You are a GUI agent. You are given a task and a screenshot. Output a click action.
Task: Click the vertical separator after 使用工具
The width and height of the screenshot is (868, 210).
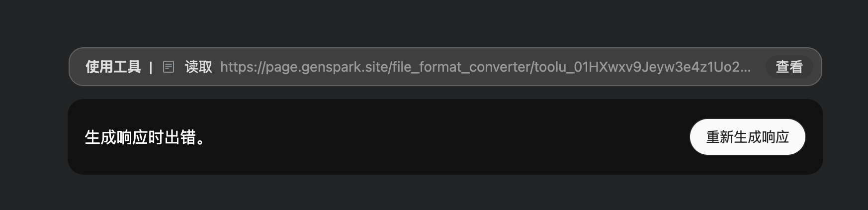(x=151, y=67)
